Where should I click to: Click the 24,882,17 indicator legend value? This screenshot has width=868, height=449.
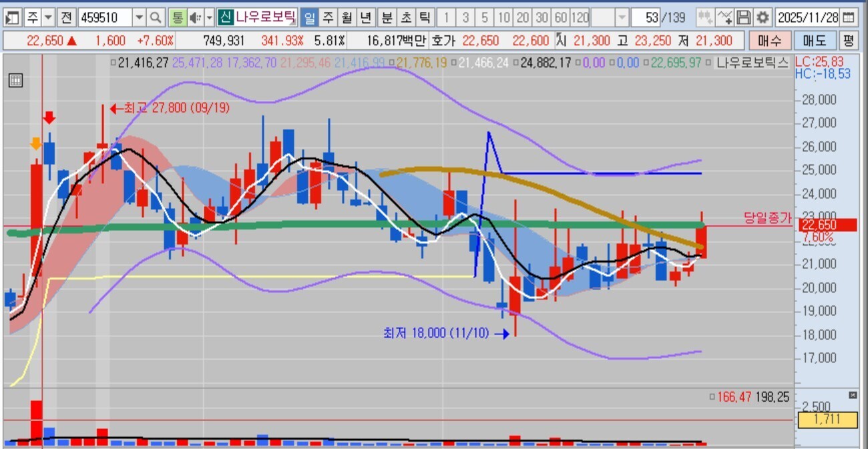[x=546, y=63]
